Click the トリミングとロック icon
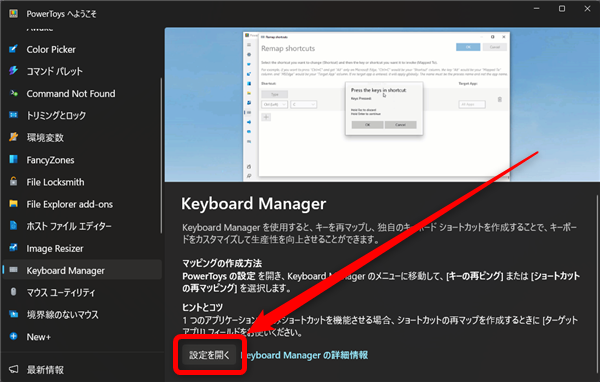 click(x=13, y=115)
